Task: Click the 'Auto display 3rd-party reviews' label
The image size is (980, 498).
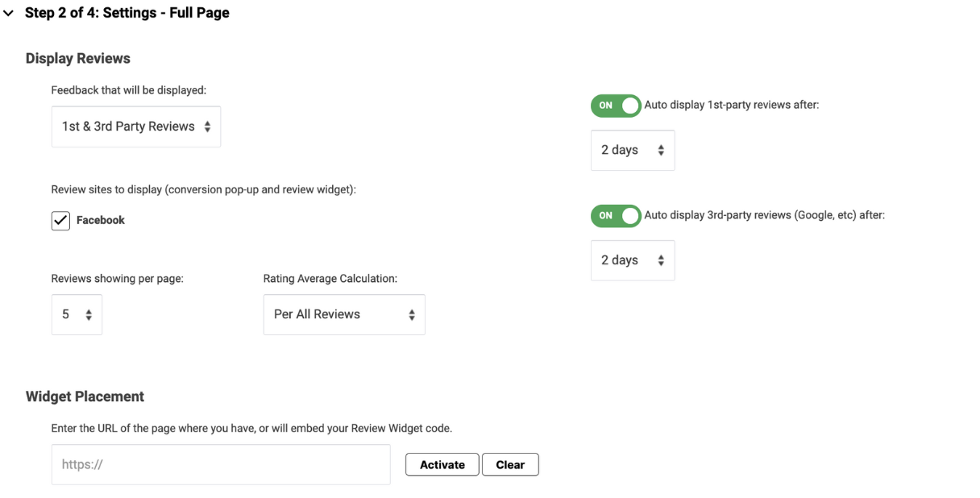Action: [764, 215]
